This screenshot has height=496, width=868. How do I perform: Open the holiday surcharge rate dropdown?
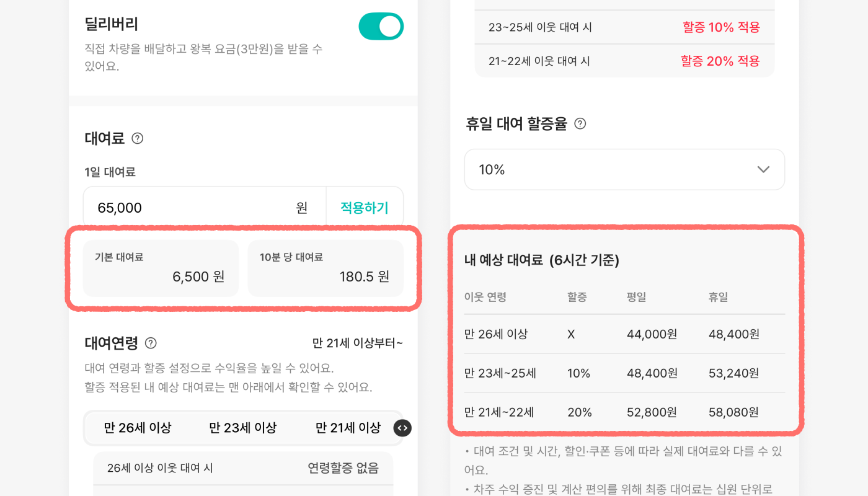[x=624, y=169]
